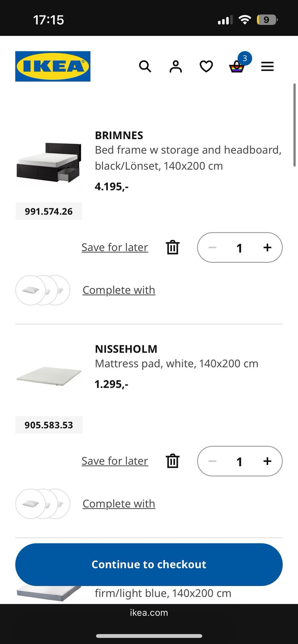
Task: Open the favorites heart icon
Action: (206, 66)
